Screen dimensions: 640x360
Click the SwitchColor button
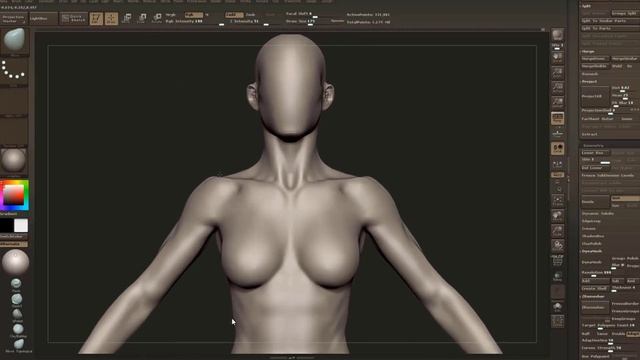[13, 237]
